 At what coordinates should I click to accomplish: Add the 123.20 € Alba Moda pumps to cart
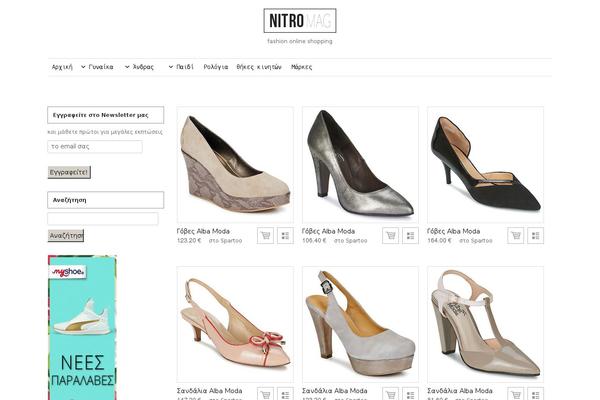pyautogui.click(x=265, y=235)
